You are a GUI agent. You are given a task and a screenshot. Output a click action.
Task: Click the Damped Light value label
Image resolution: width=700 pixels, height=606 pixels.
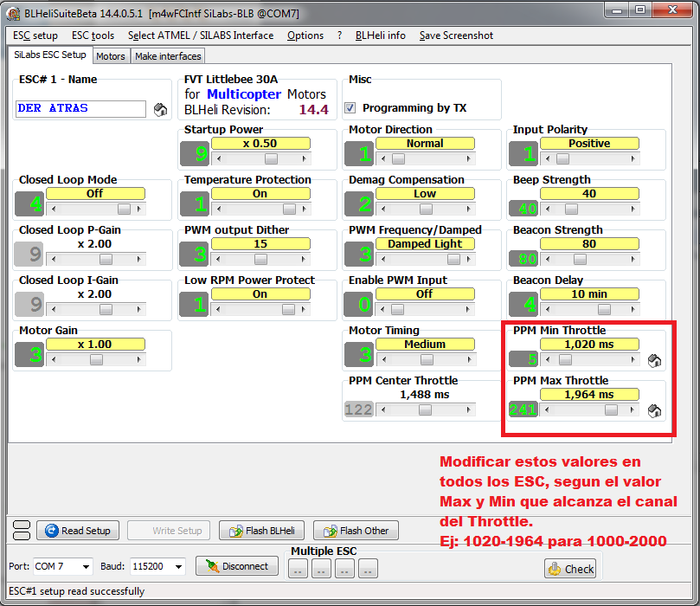pos(425,244)
